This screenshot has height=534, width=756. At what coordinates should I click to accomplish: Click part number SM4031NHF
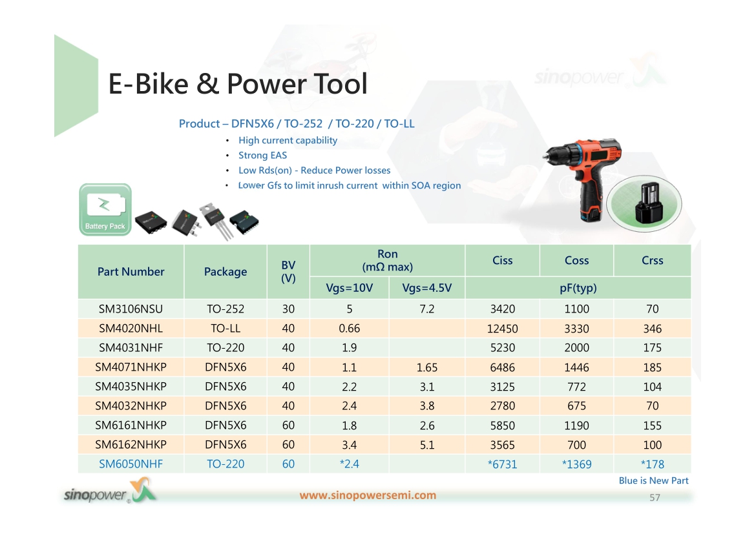[x=131, y=347]
